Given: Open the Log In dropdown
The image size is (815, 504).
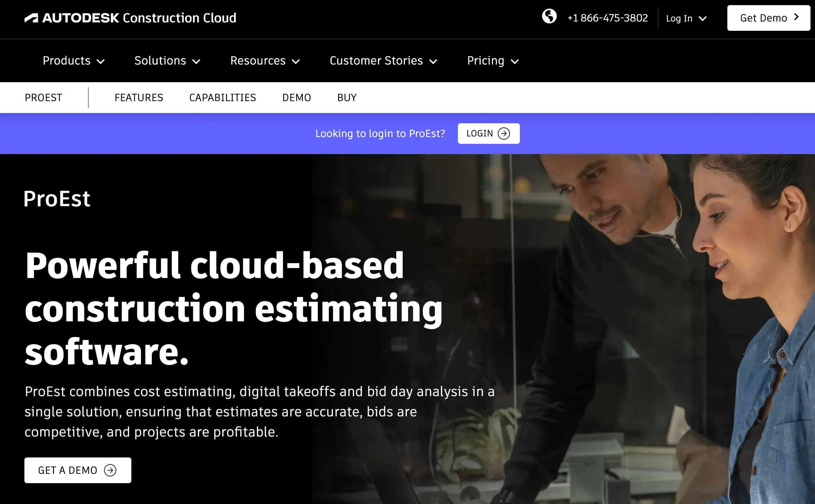Looking at the screenshot, I should pyautogui.click(x=686, y=18).
